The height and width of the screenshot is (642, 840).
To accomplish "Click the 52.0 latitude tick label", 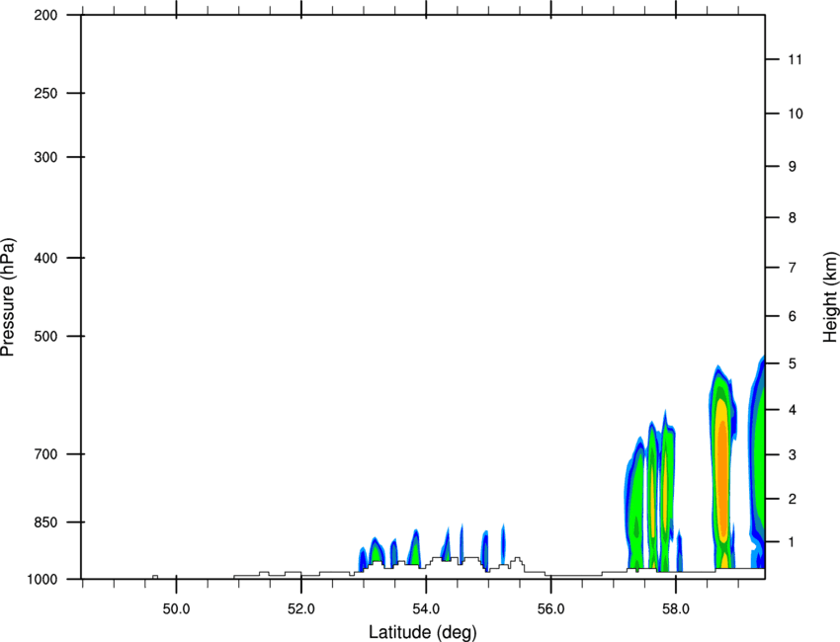I will click(301, 609).
